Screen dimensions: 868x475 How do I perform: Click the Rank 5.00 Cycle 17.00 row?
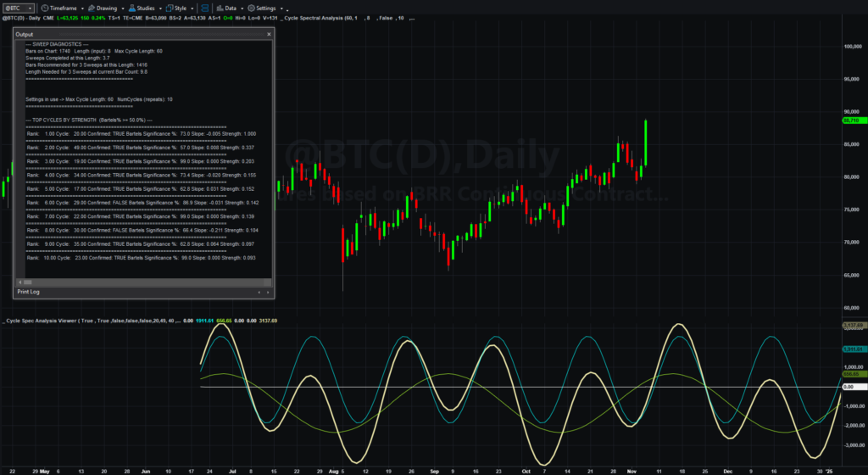[x=141, y=189]
